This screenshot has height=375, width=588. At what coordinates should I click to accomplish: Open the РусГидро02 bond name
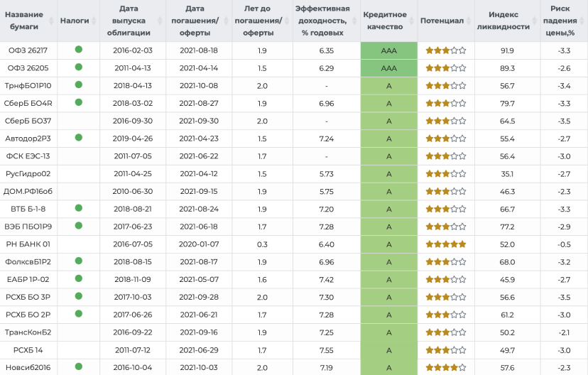click(28, 173)
